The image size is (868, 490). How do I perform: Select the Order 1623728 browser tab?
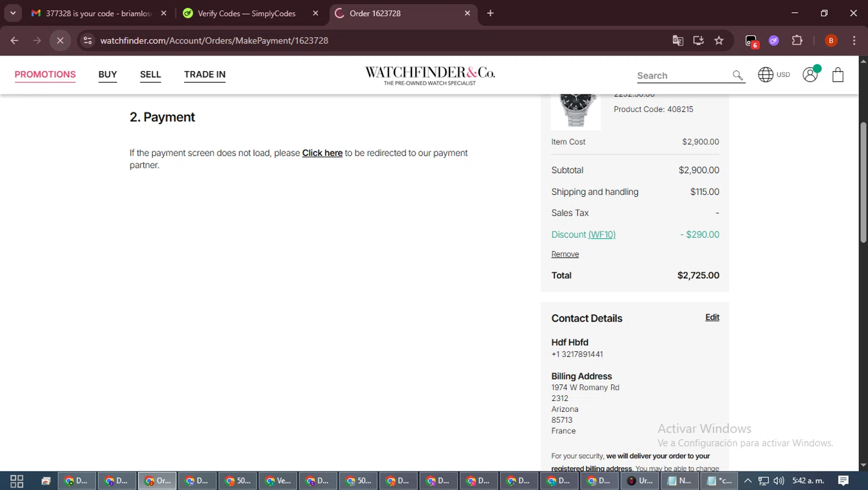(399, 13)
